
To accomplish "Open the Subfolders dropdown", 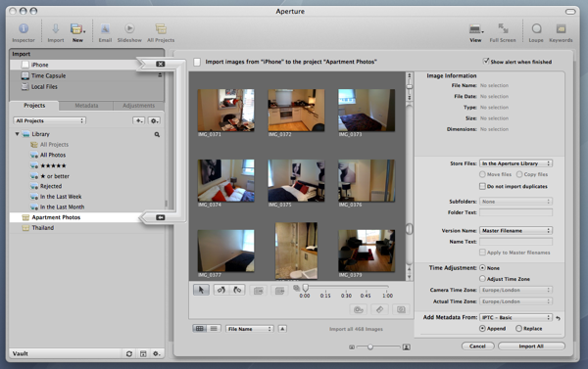I will tap(516, 202).
